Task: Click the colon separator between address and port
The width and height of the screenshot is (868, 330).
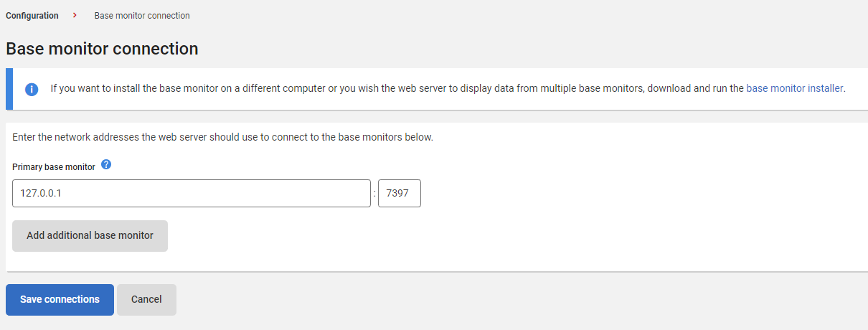Action: (374, 193)
